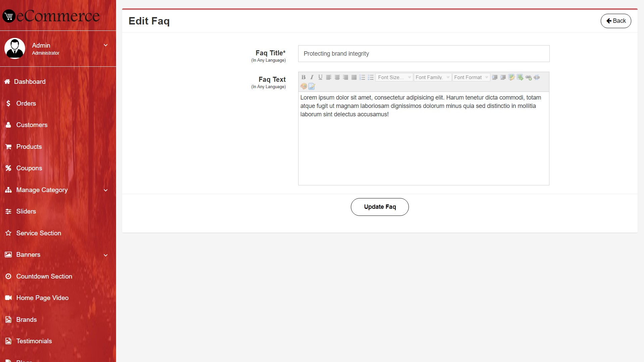Open the text color palette icon

304,86
